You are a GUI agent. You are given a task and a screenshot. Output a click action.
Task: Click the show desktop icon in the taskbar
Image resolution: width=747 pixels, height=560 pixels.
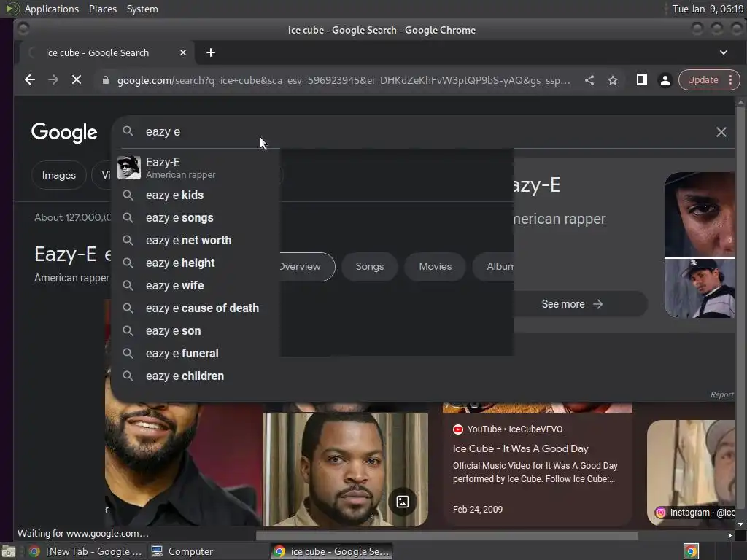[9, 551]
